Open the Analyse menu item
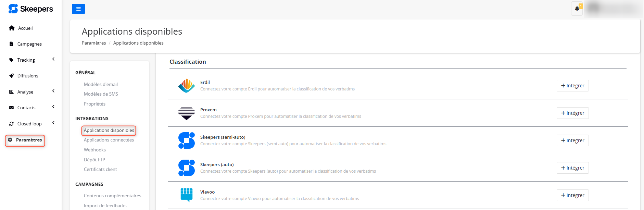 pyautogui.click(x=25, y=92)
